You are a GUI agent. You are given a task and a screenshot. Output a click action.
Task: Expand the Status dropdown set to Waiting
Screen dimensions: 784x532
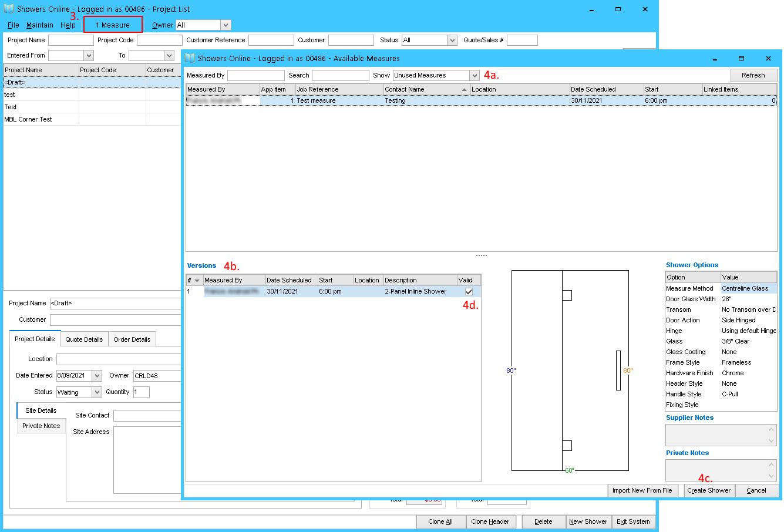tap(97, 392)
